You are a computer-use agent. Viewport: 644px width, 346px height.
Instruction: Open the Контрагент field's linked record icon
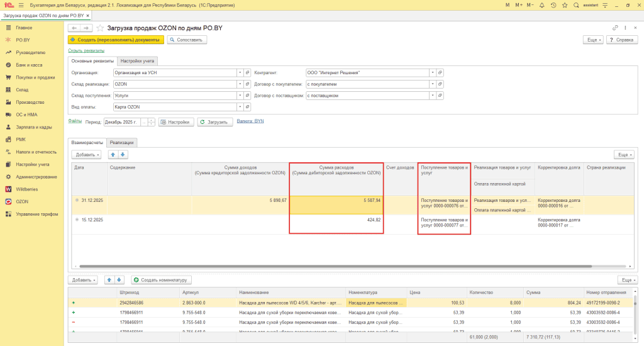pyautogui.click(x=440, y=73)
